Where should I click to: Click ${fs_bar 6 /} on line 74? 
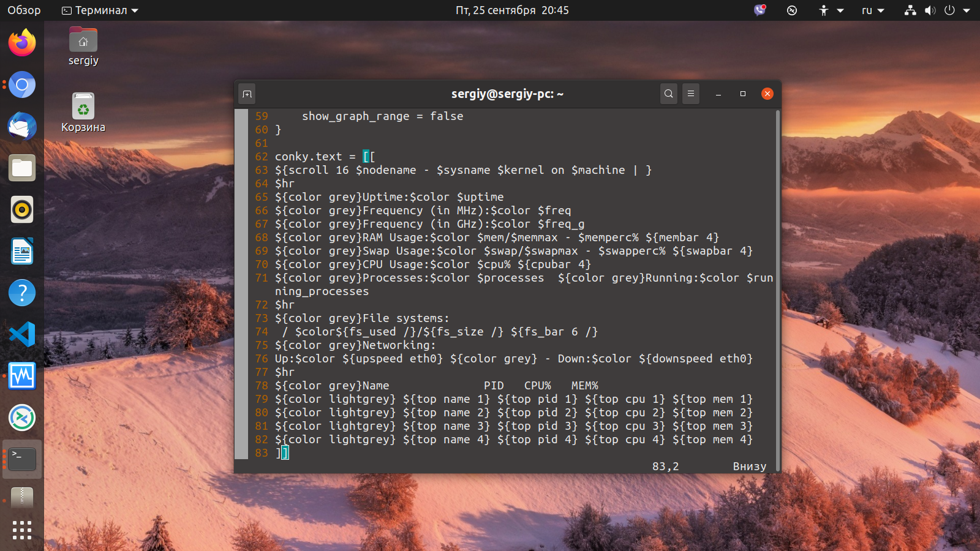point(554,332)
